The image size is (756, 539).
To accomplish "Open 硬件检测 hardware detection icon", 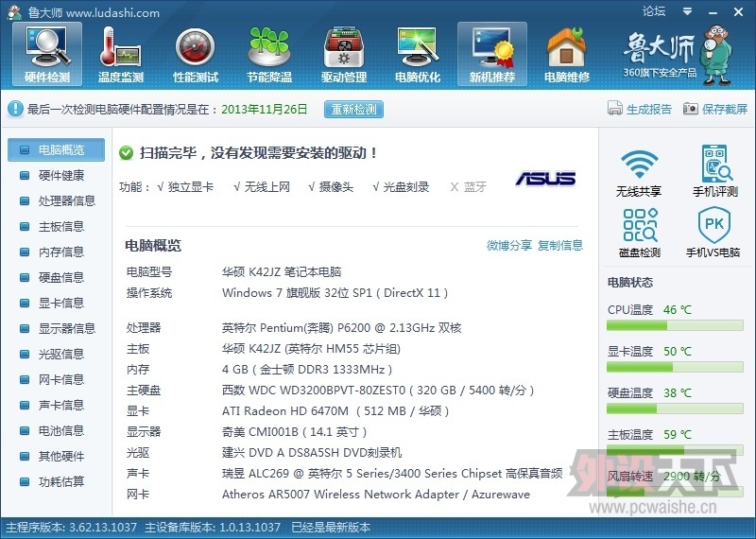I will pyautogui.click(x=46, y=54).
